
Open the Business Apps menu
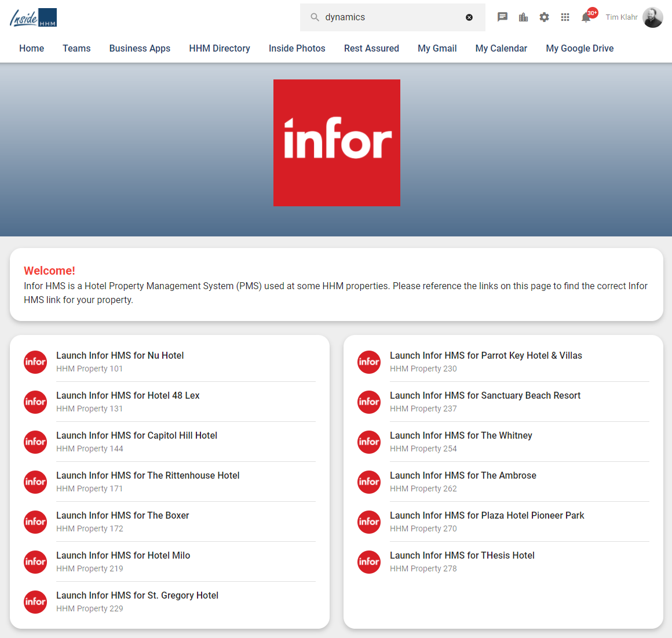[x=140, y=49]
